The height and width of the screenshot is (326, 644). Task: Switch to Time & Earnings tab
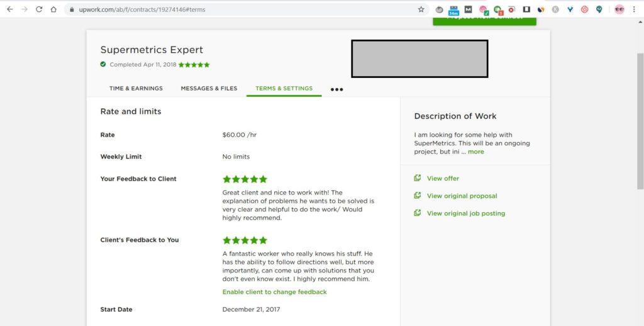point(136,89)
